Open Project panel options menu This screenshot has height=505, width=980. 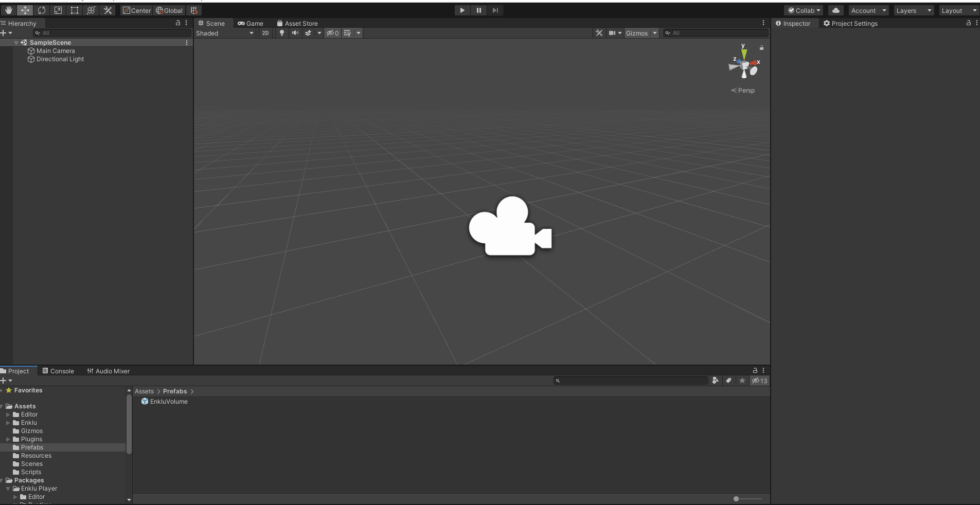tap(763, 370)
